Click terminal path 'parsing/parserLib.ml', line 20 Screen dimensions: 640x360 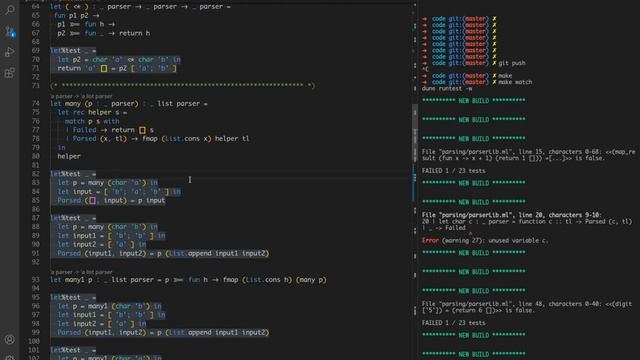(x=512, y=215)
